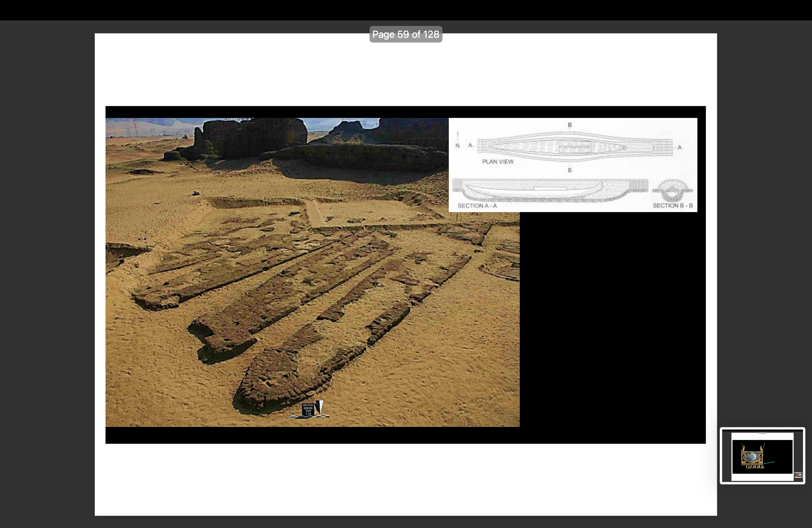Screen dimensions: 812x528
Task: Click the right A marker beside plan
Action: pyautogui.click(x=679, y=147)
